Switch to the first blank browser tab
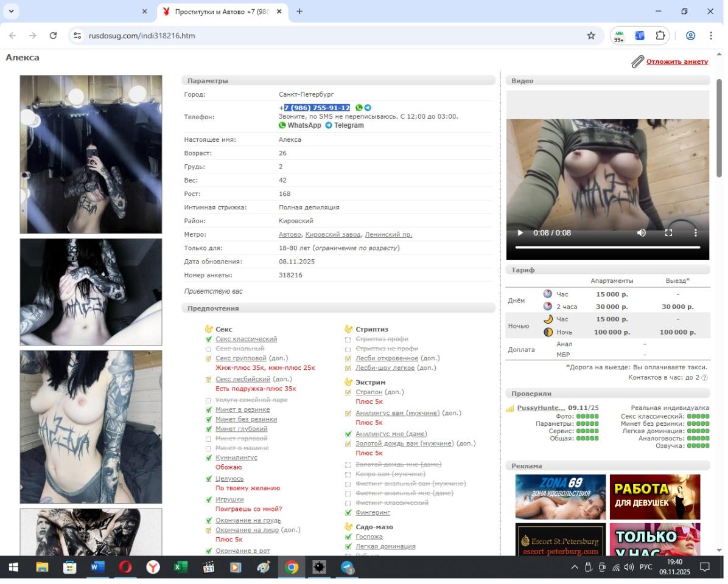728x584 pixels. pos(85,12)
